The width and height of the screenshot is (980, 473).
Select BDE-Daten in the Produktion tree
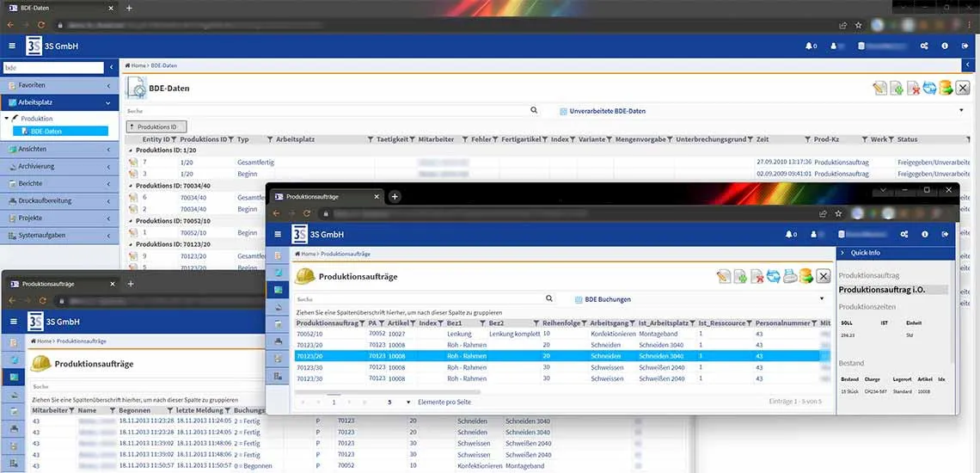pyautogui.click(x=46, y=132)
